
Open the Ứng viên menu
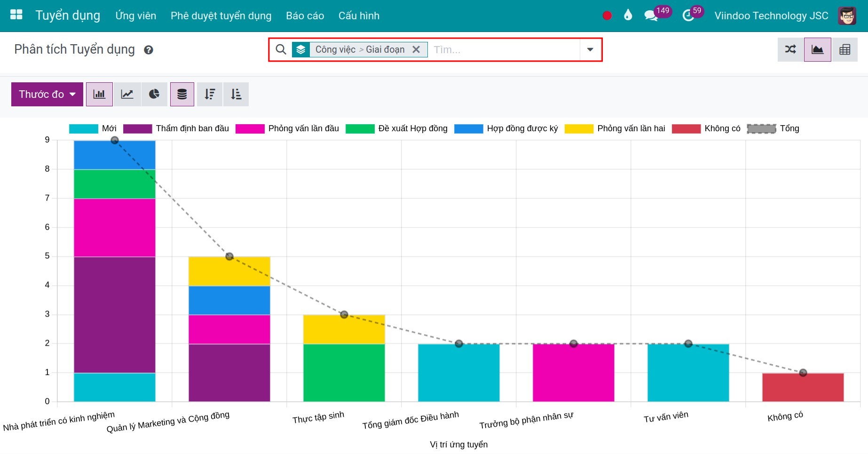click(136, 16)
